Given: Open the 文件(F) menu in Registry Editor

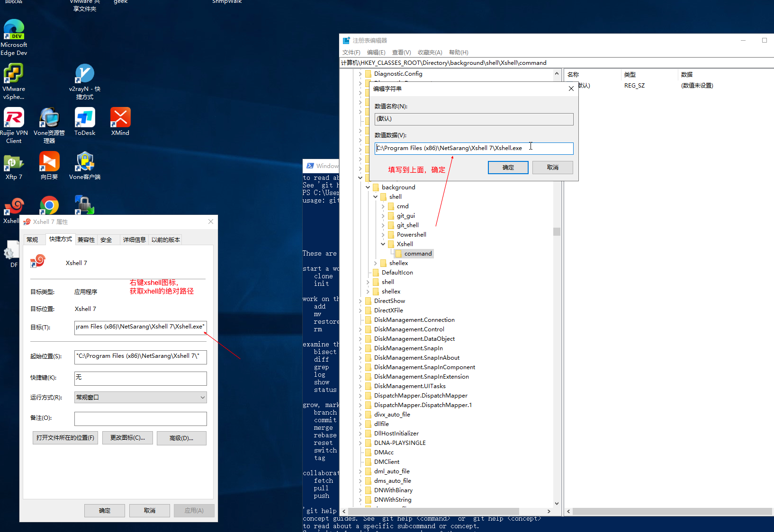Looking at the screenshot, I should tap(351, 53).
